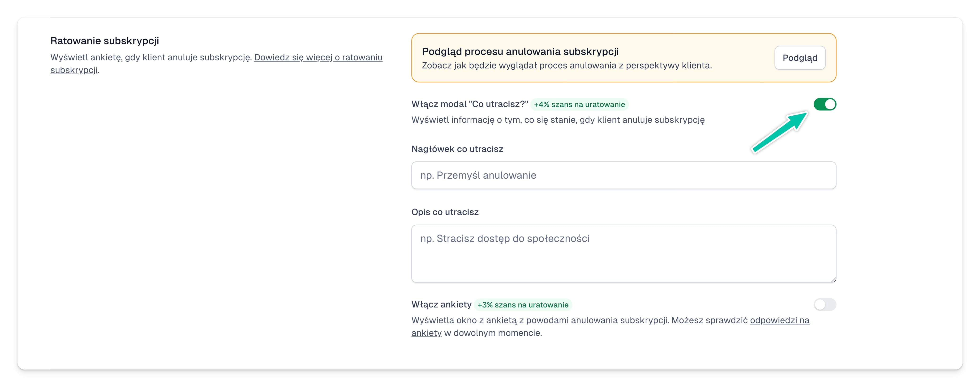Click the 'Włącz ankiety' label text
Screen dimensions: 980x387
[x=441, y=304]
